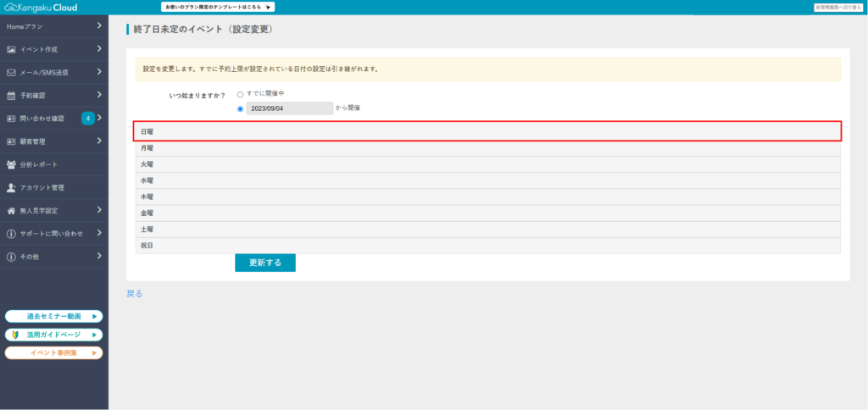
Task: Select the date-based start radio button
Action: coord(240,109)
